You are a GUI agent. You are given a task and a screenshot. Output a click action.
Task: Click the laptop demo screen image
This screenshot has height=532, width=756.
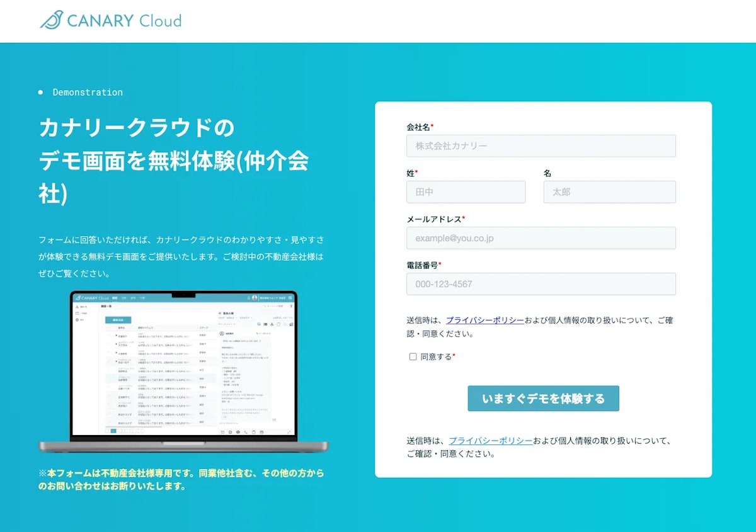pyautogui.click(x=183, y=371)
